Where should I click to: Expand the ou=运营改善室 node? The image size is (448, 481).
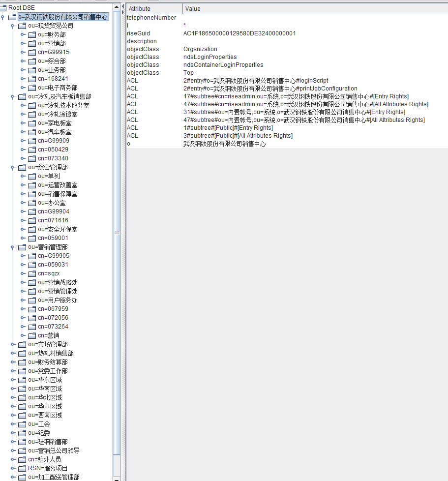click(x=23, y=185)
